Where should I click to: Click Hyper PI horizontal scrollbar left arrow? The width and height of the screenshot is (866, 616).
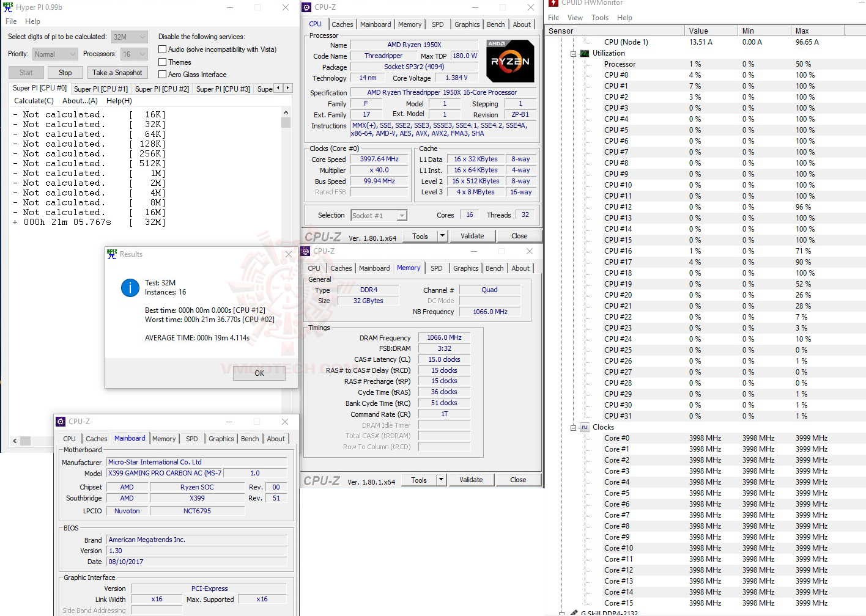pos(15,440)
